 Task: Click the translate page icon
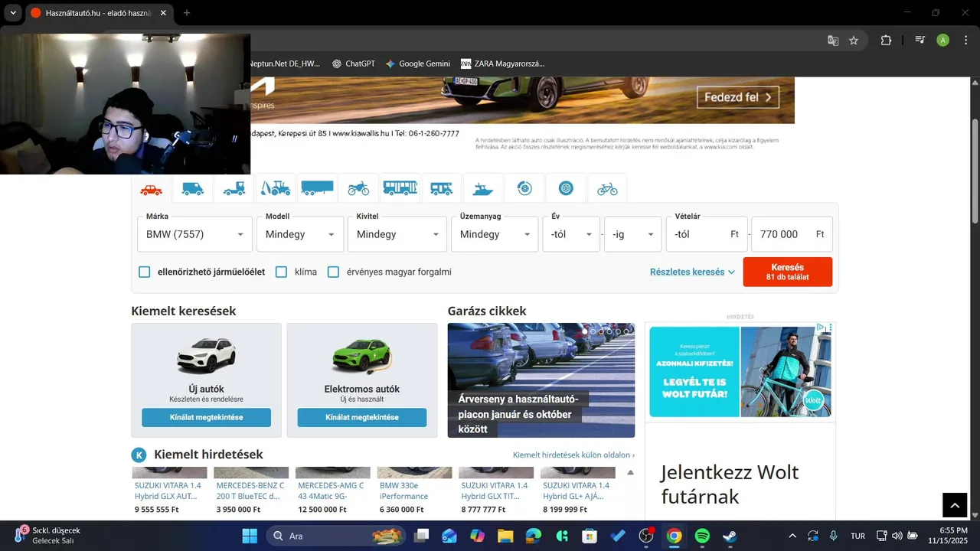coord(833,41)
